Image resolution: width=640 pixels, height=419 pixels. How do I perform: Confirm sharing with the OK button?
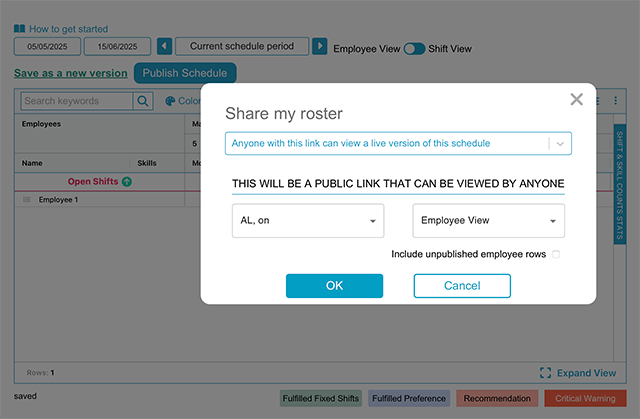tap(334, 286)
